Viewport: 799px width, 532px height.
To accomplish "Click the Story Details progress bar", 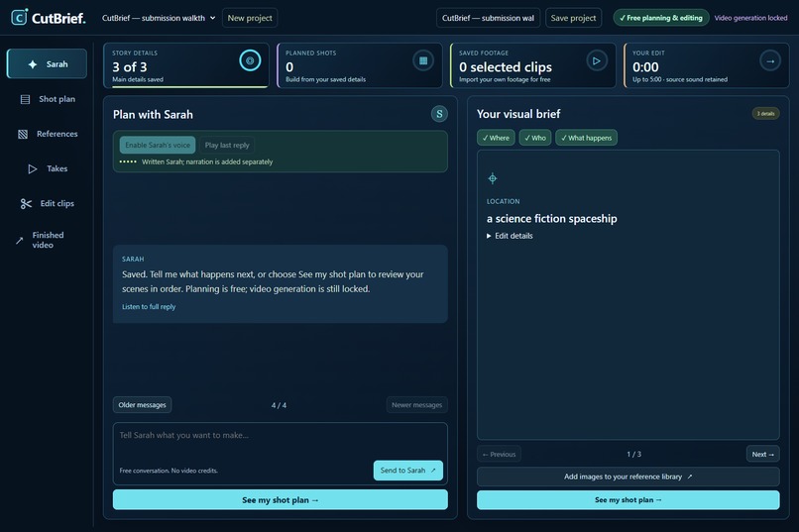I will coord(189,86).
